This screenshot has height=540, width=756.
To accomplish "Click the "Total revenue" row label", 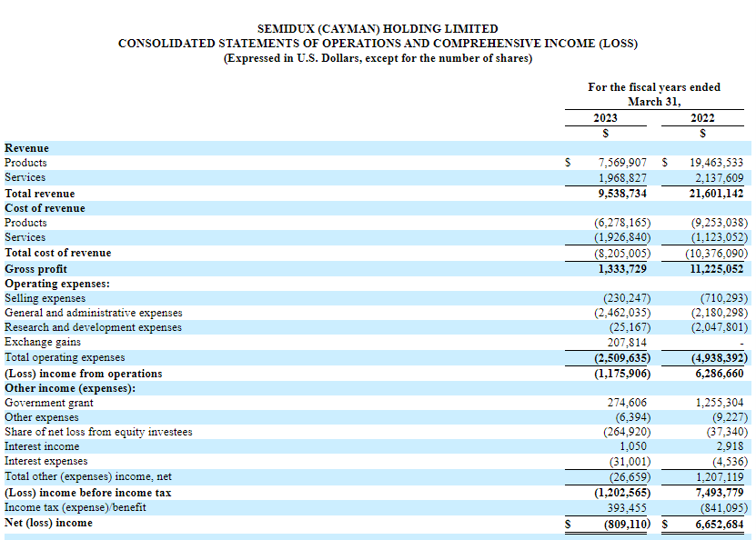I will tap(39, 194).
